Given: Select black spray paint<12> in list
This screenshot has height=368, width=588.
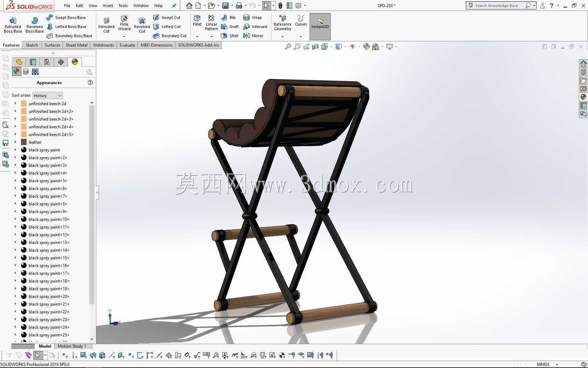Looking at the screenshot, I should [49, 234].
